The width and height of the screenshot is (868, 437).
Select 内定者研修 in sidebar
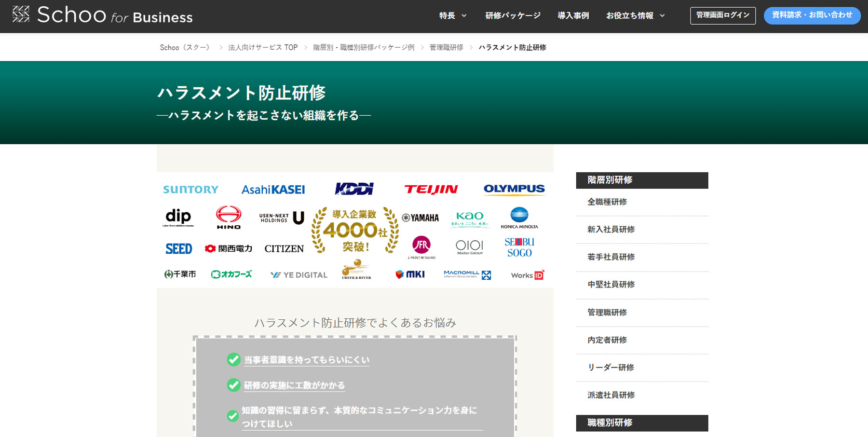coord(607,340)
